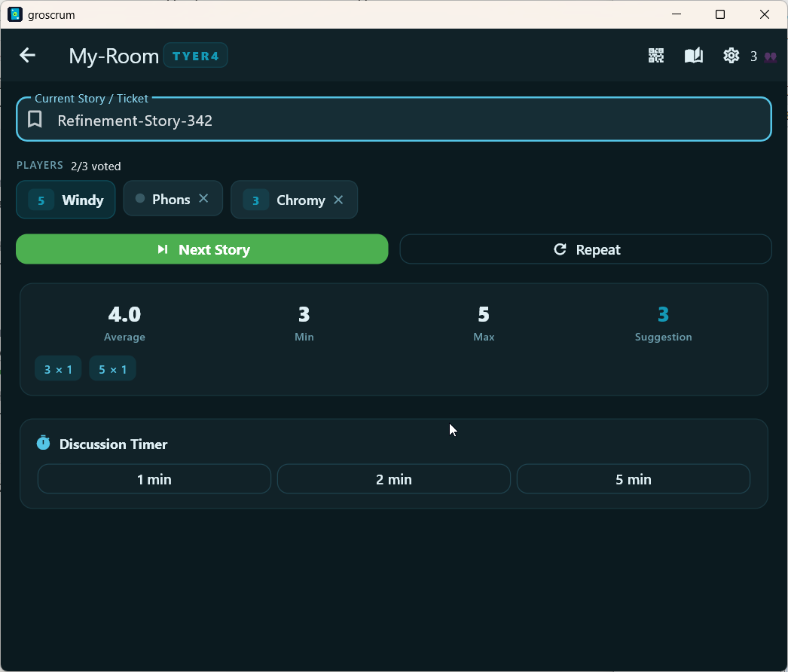Click the Max value 5
Image resolution: width=788 pixels, height=672 pixels.
click(x=484, y=315)
